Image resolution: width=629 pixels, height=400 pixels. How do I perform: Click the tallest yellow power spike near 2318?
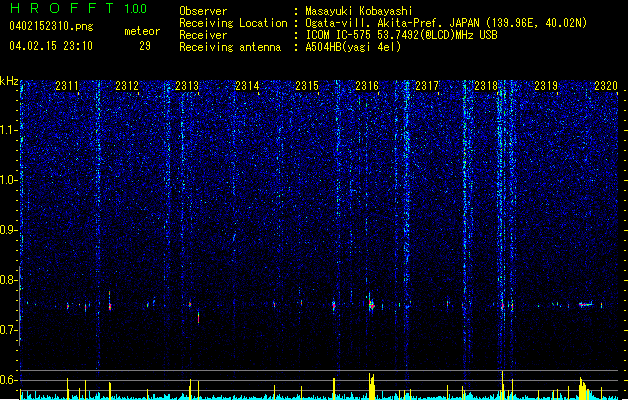pyautogui.click(x=502, y=385)
